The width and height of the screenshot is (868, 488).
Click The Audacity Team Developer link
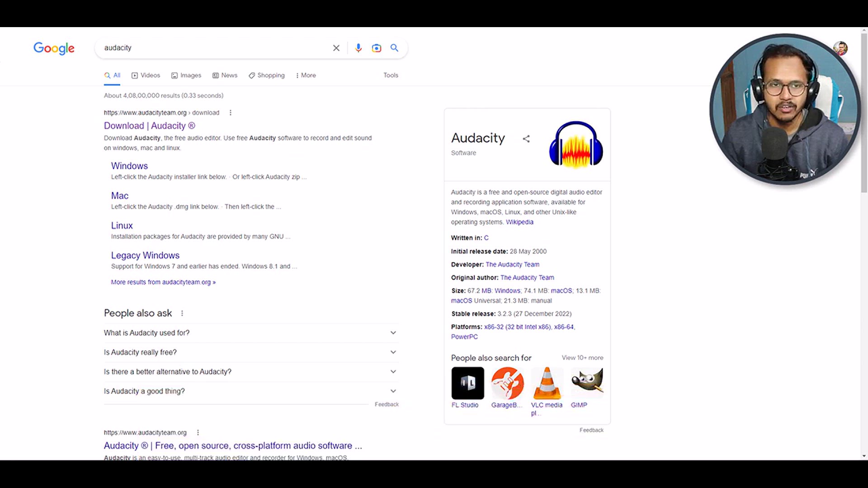click(512, 264)
